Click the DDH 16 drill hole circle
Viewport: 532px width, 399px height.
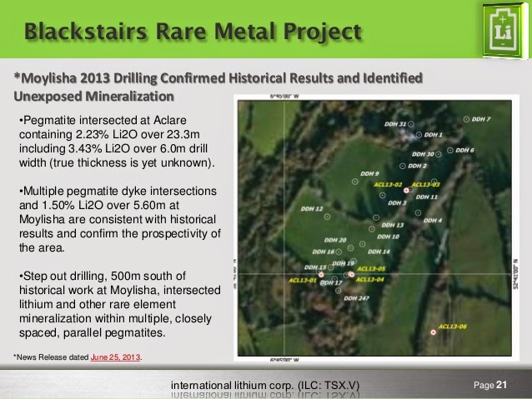pos(339,252)
